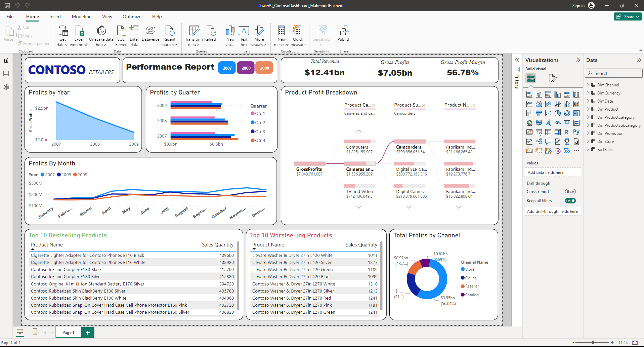Screen dimensions: 644x347
Task: Select the gauge visual
Action: click(558, 123)
